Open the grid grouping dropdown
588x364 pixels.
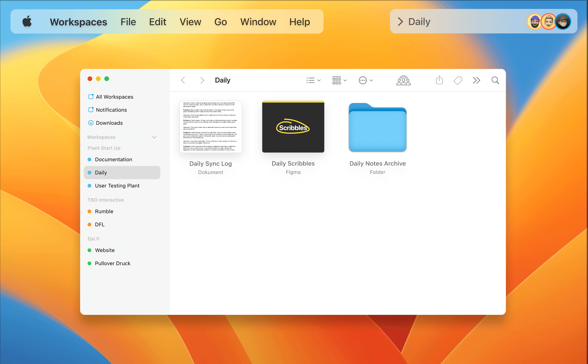[339, 80]
